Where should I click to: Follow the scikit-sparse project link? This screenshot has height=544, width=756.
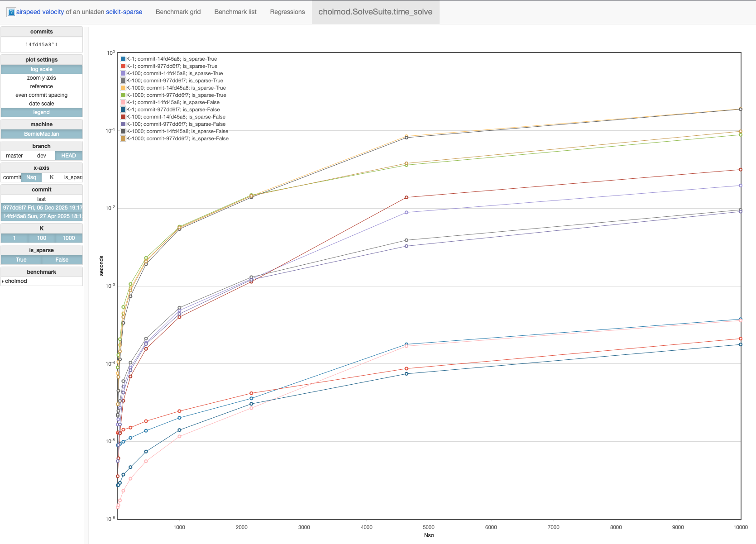[124, 12]
